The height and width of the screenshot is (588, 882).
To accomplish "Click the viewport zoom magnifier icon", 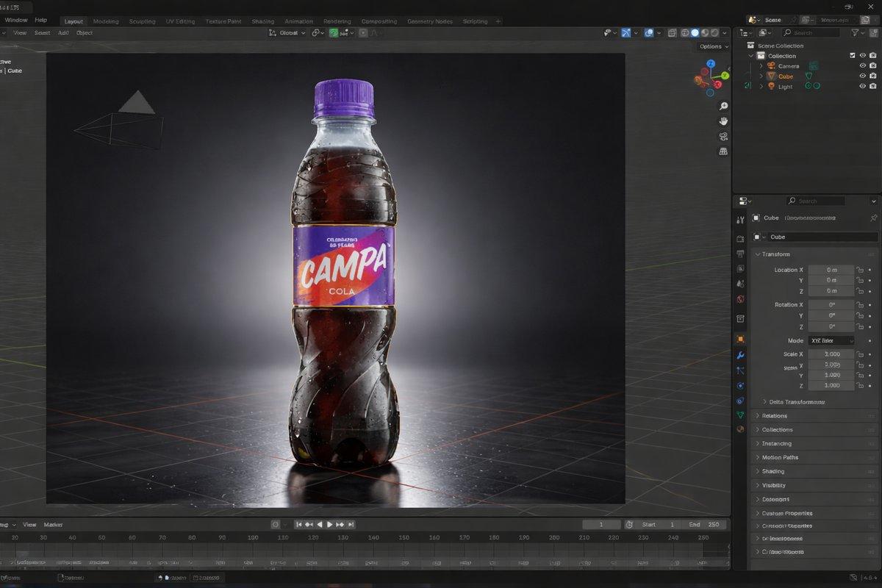I will tap(723, 107).
